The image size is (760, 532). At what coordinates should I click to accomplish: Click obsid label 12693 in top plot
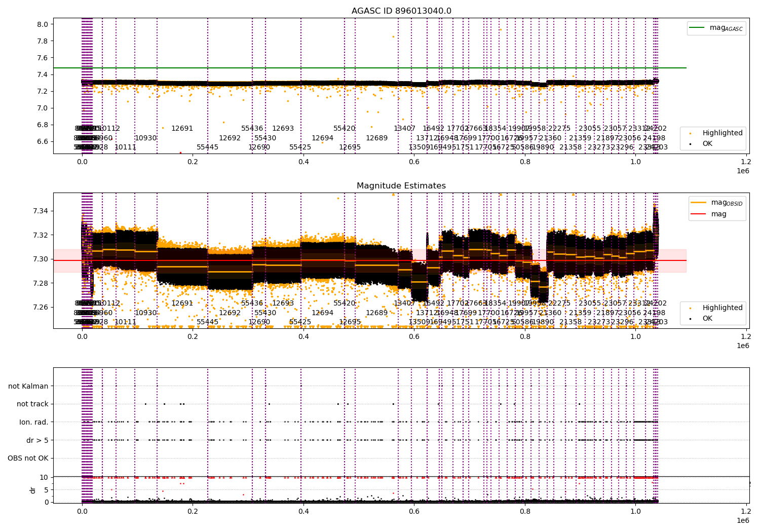click(x=283, y=129)
